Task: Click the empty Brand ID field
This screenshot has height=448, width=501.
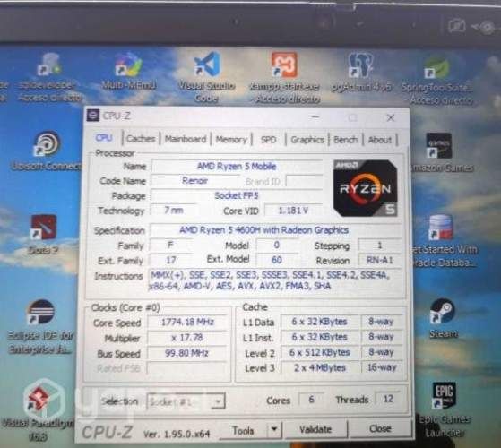Action: click(304, 181)
